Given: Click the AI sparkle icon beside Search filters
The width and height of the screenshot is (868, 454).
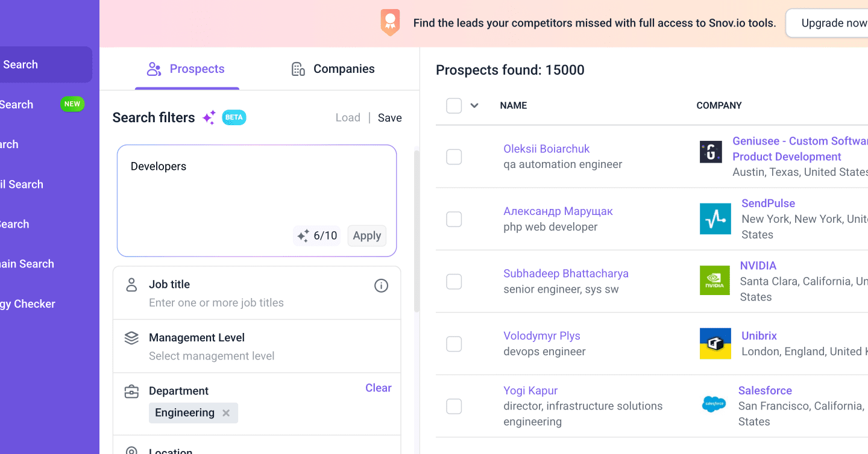Looking at the screenshot, I should (209, 117).
